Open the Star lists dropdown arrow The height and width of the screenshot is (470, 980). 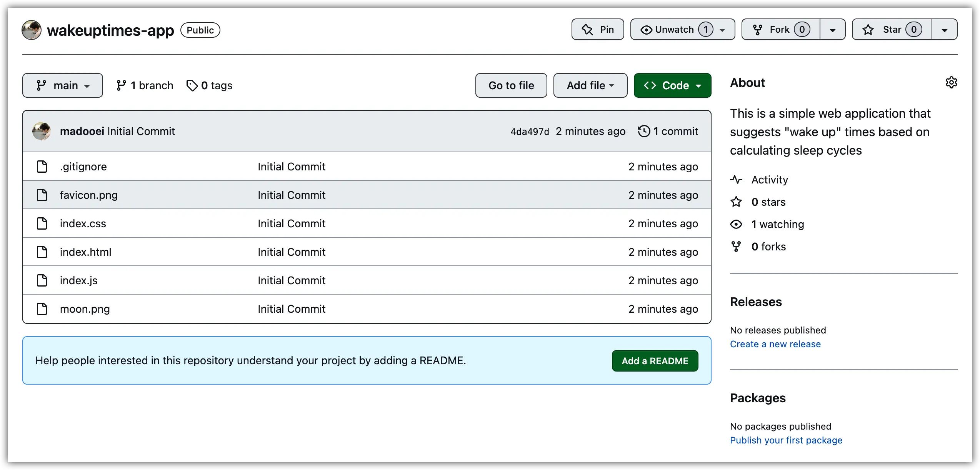(x=945, y=30)
